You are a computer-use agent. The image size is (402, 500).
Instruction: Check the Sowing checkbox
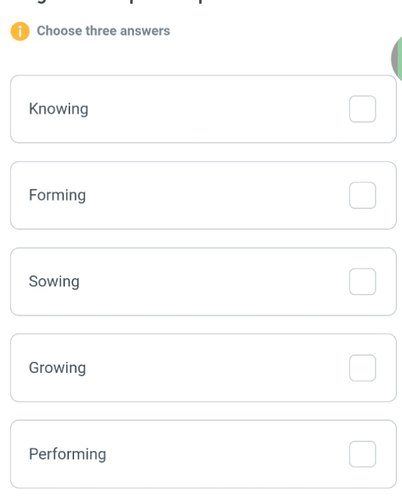(x=362, y=282)
